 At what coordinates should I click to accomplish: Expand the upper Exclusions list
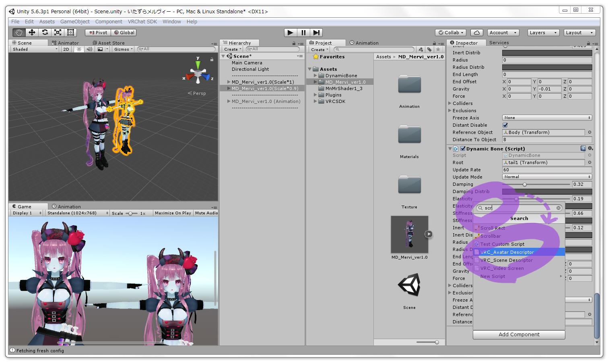[450, 111]
